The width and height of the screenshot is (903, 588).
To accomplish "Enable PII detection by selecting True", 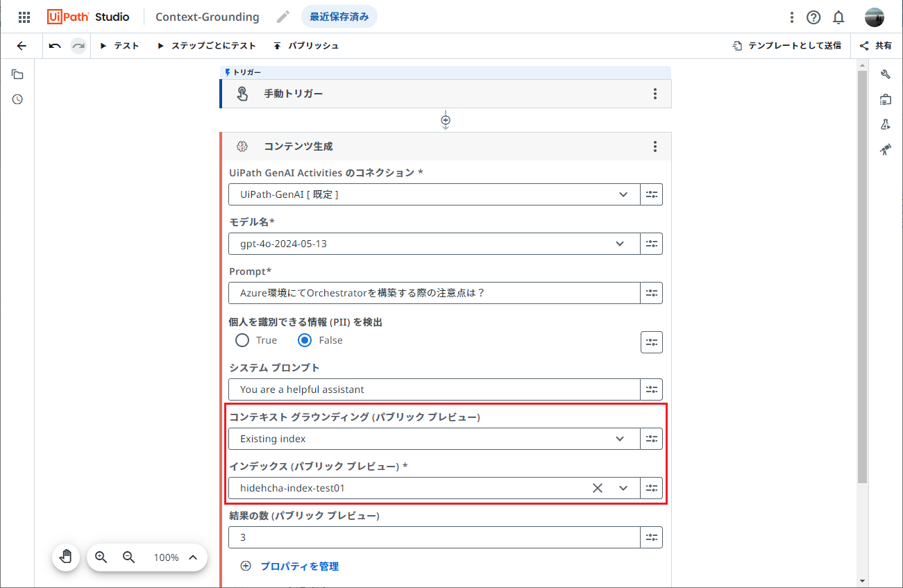I will (x=242, y=339).
